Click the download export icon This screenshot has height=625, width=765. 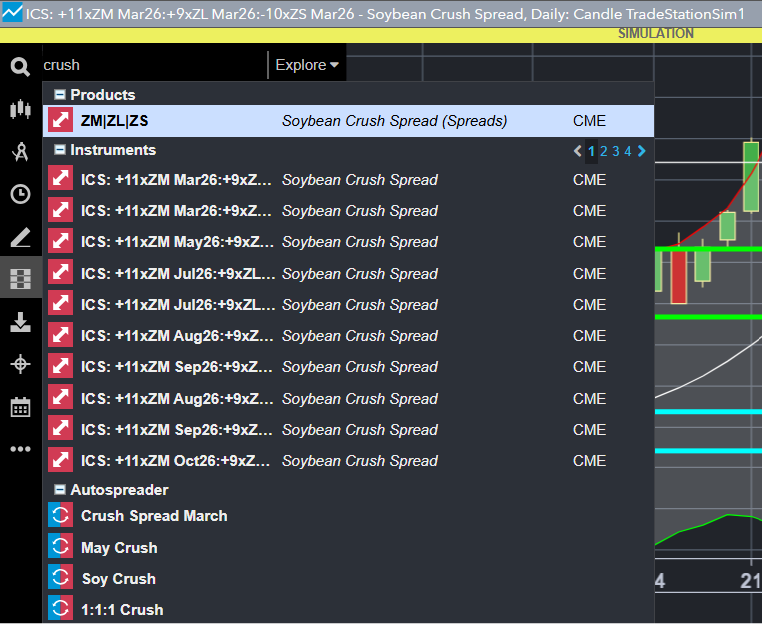click(x=20, y=323)
